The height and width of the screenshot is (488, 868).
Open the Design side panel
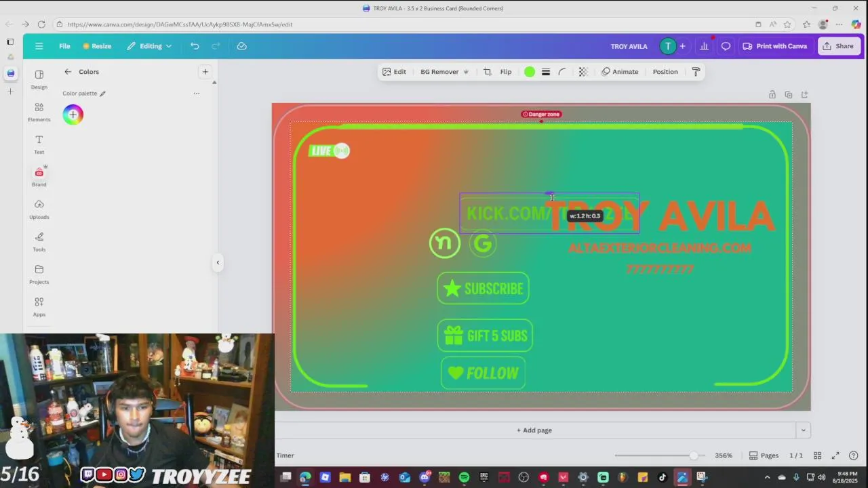pyautogui.click(x=39, y=79)
